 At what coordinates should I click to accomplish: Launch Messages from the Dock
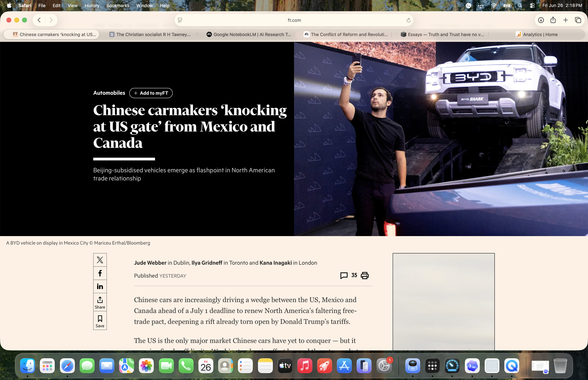coord(87,365)
